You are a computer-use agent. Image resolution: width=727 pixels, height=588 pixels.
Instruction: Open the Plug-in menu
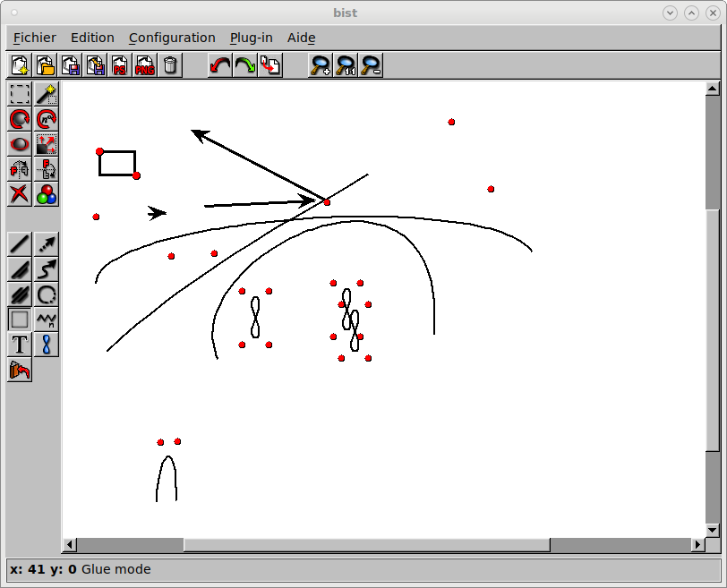(x=252, y=38)
